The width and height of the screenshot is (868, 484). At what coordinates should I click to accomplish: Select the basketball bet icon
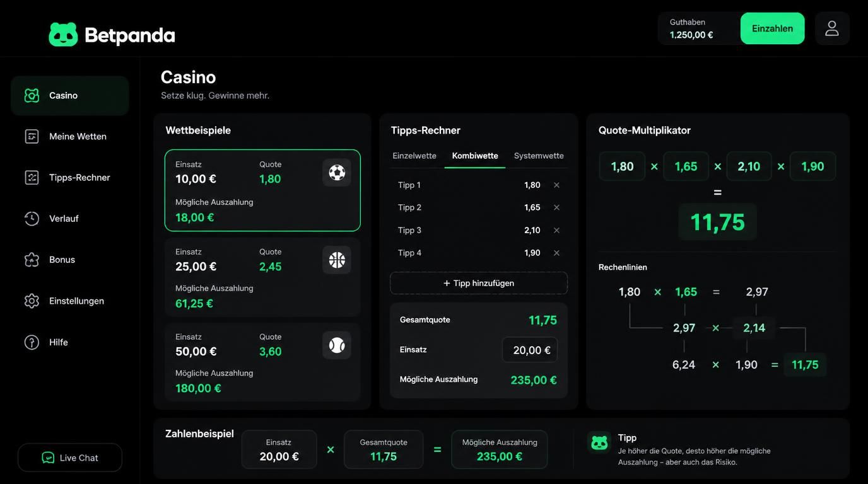[x=337, y=260]
